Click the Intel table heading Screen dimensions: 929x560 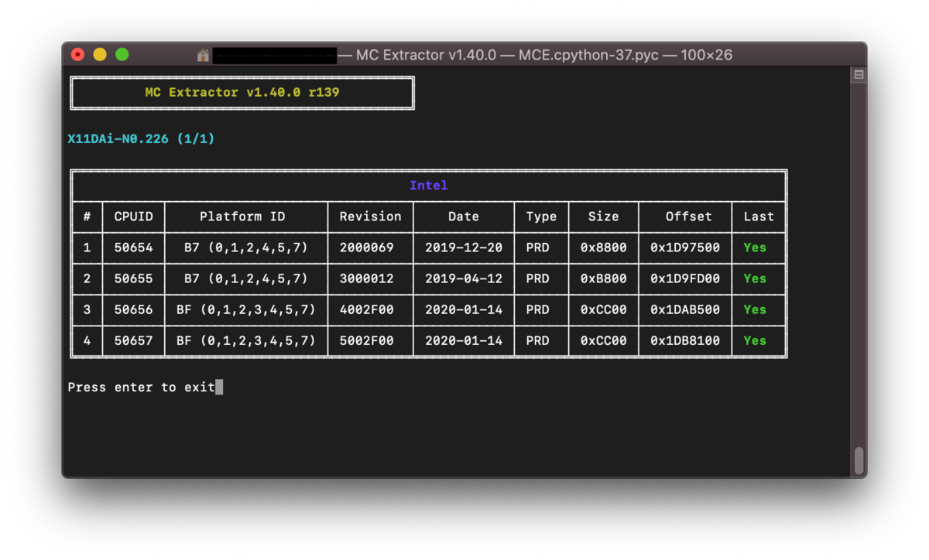click(x=429, y=186)
